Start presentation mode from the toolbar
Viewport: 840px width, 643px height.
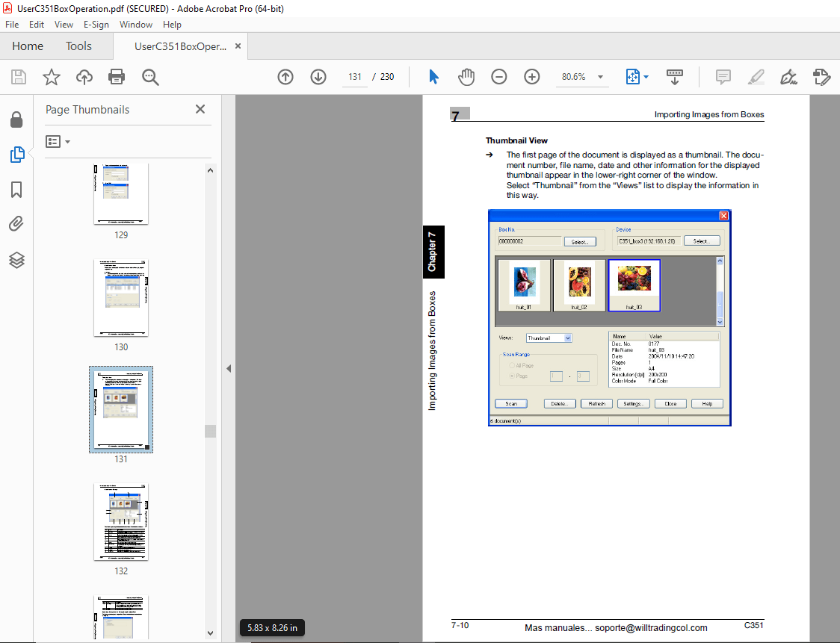click(x=675, y=77)
